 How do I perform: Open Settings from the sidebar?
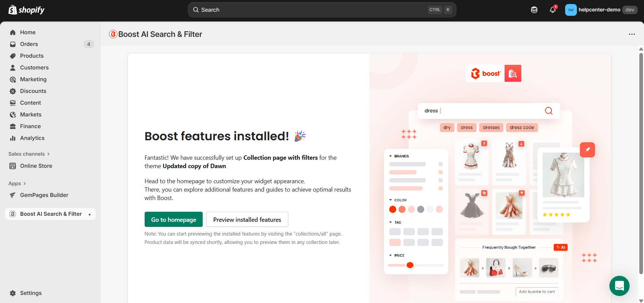click(30, 293)
